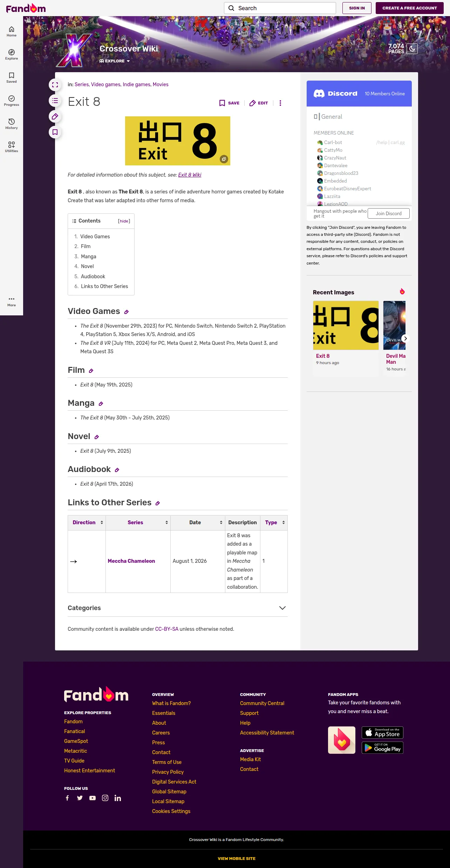Open the Exit 8 recent image thumbnail
450x868 pixels.
coord(346,325)
